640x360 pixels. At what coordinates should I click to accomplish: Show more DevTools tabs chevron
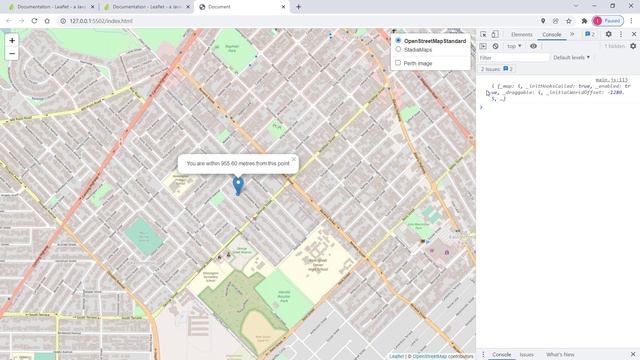(x=572, y=34)
